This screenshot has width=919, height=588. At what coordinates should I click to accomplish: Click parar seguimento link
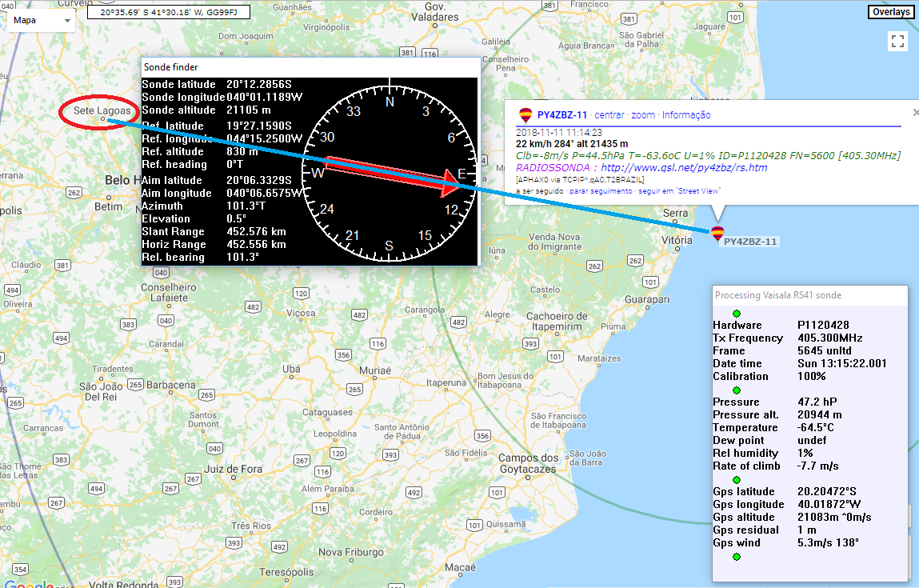pos(601,191)
